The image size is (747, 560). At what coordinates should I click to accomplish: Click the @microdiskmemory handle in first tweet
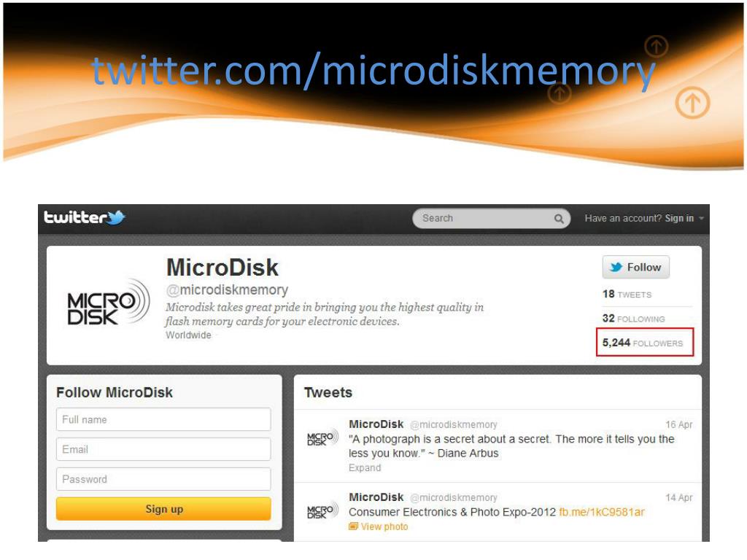click(454, 424)
